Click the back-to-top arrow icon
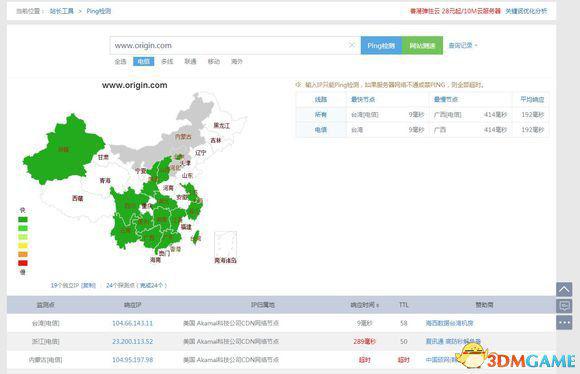Screen dimensions: 580x374 coord(564,289)
